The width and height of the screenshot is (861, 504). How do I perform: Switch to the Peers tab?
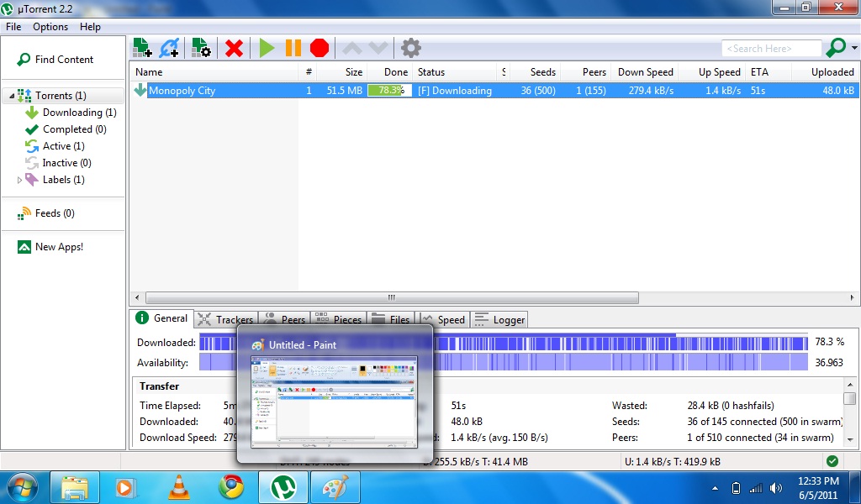point(284,320)
